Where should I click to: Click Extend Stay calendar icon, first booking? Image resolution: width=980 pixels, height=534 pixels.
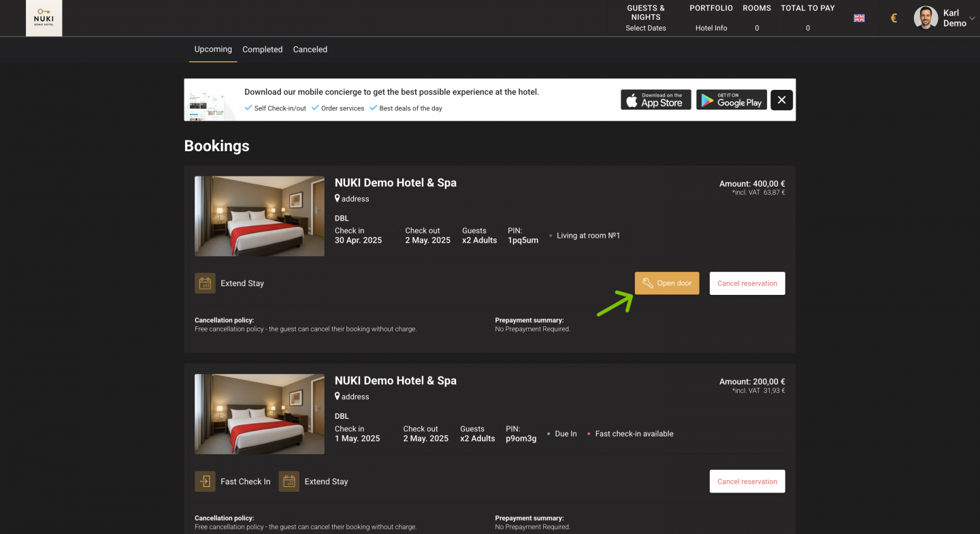click(205, 283)
